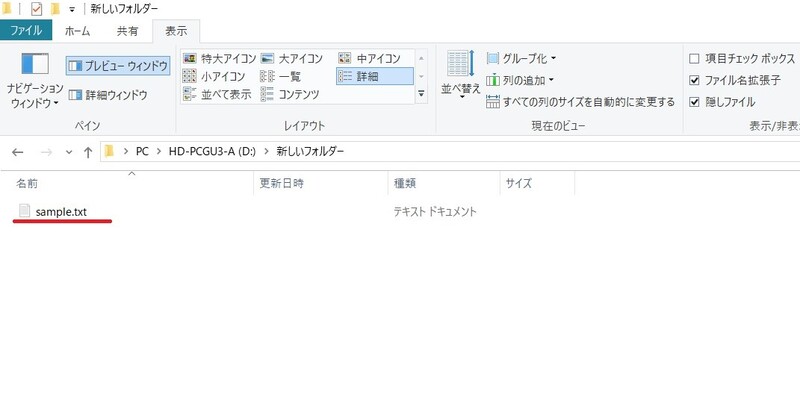The height and width of the screenshot is (418, 800).
Task: Select List (一覧) layout
Action: pyautogui.click(x=281, y=77)
